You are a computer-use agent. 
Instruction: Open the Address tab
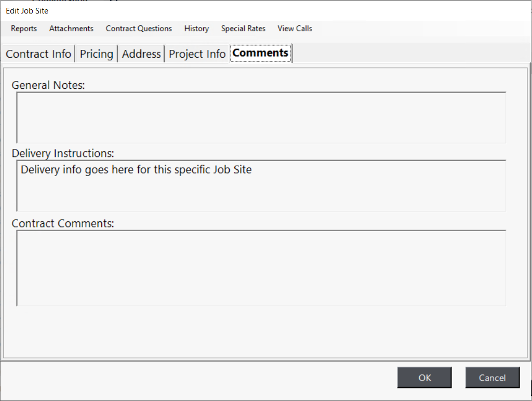coord(141,54)
